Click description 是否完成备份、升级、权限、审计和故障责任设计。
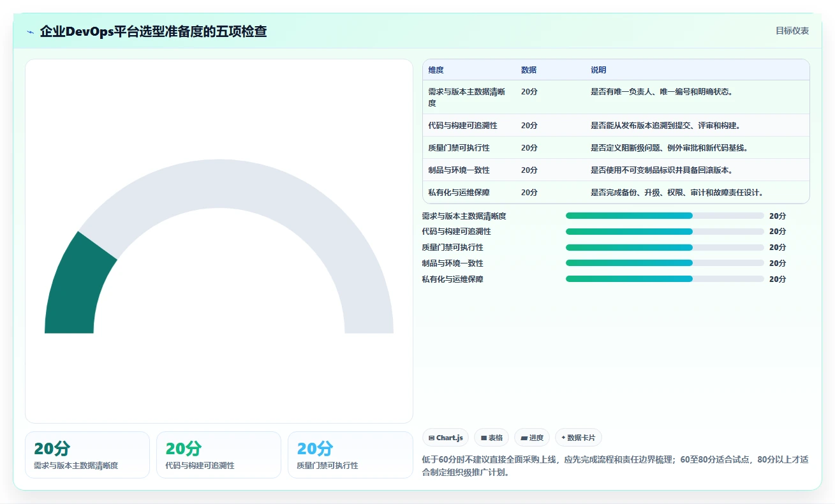Image resolution: width=835 pixels, height=504 pixels. click(677, 193)
